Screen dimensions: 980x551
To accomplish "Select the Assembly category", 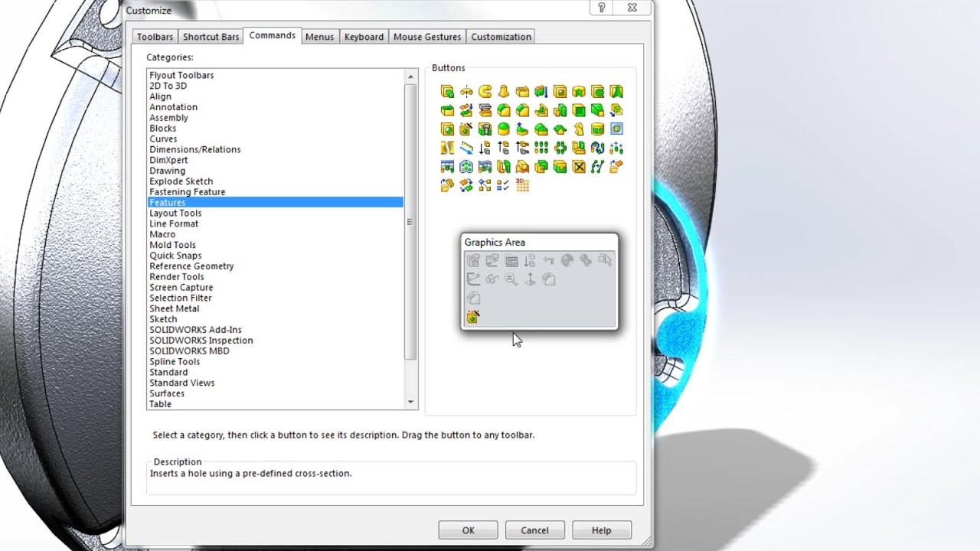I will (168, 118).
